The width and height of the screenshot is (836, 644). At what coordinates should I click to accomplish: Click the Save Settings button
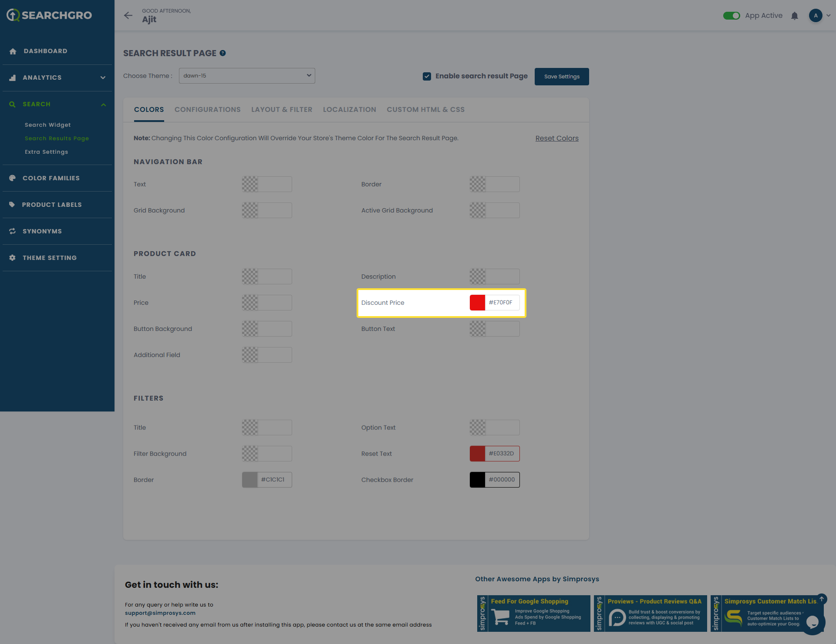coord(562,77)
